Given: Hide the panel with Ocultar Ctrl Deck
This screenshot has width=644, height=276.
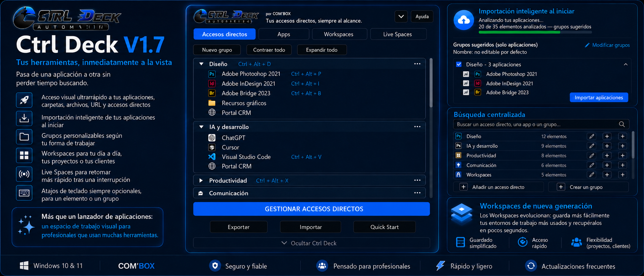Looking at the screenshot, I should (x=312, y=243).
